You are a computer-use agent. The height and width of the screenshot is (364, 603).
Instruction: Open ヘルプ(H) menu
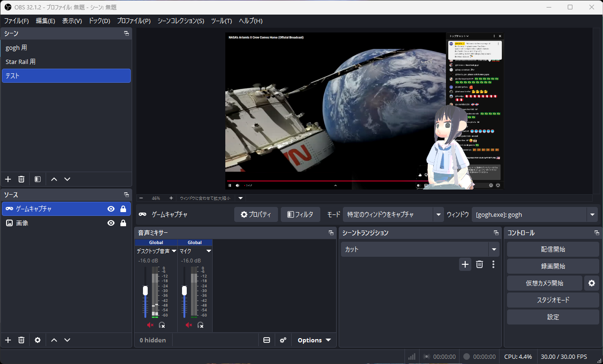pos(251,21)
